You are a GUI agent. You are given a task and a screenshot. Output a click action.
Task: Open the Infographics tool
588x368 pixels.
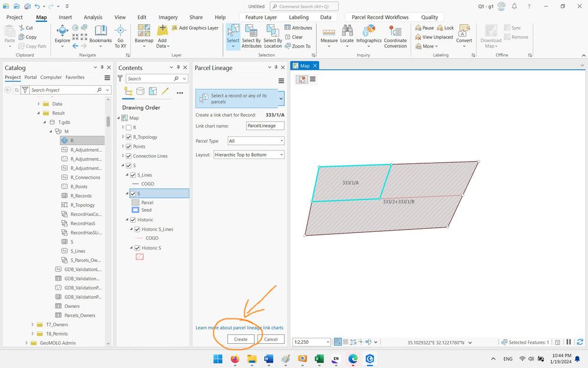pos(369,36)
